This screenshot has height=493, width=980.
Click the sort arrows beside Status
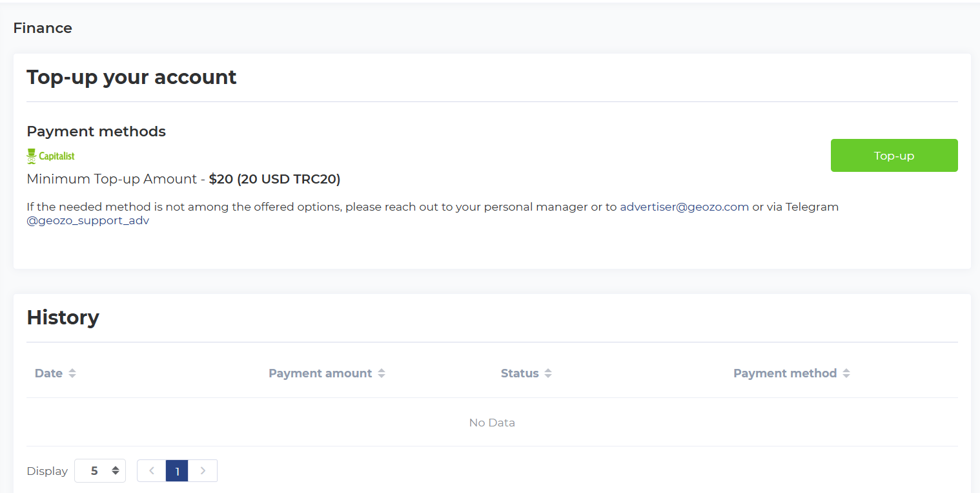[x=548, y=373]
